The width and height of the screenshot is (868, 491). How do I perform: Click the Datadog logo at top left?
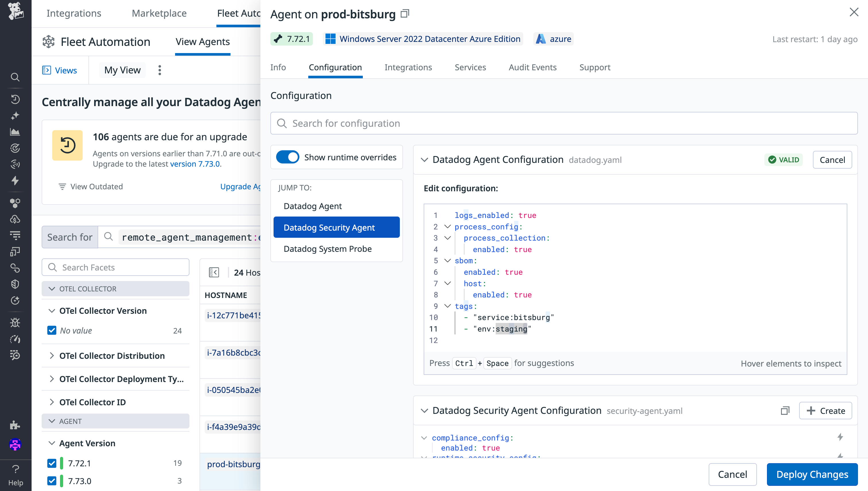[15, 13]
